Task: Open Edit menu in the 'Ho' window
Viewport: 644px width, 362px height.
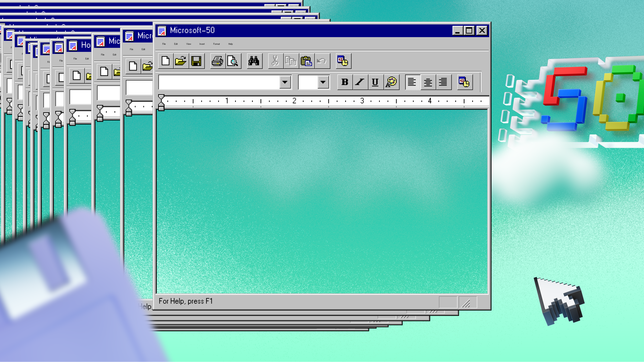Action: coord(87,59)
